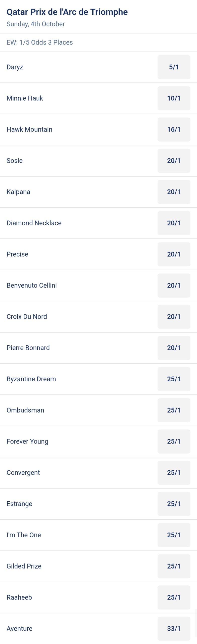Screen dimensions: 197x644
Task: Tap Croix Du Nord 20/1 odds
Action: [x=174, y=317]
